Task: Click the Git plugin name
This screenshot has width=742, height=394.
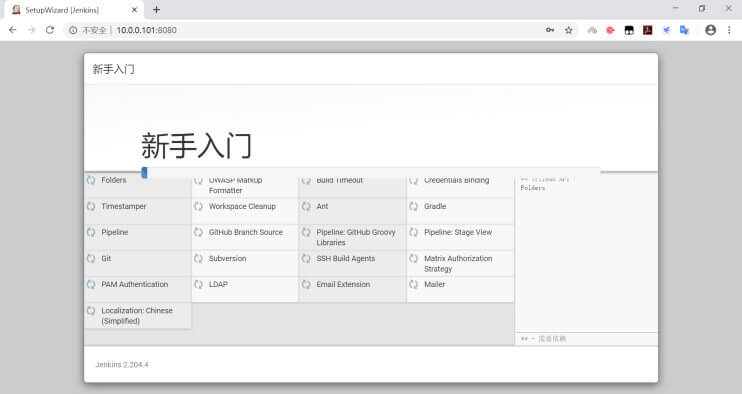Action: [x=106, y=258]
